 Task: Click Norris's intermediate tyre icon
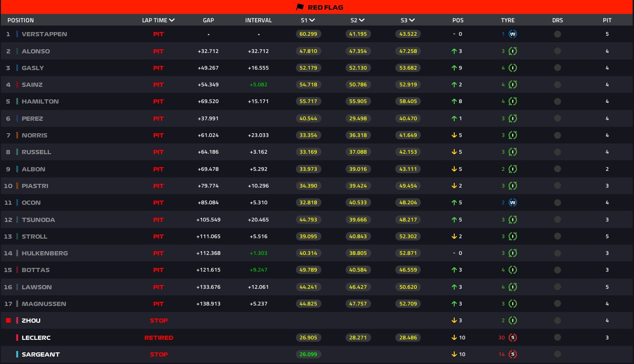513,135
